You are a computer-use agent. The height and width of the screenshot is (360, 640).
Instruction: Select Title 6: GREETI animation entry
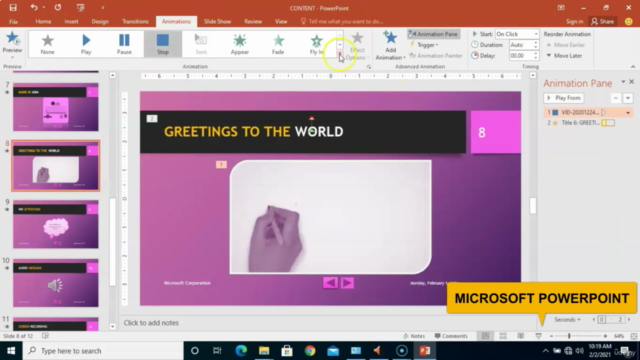click(x=589, y=122)
